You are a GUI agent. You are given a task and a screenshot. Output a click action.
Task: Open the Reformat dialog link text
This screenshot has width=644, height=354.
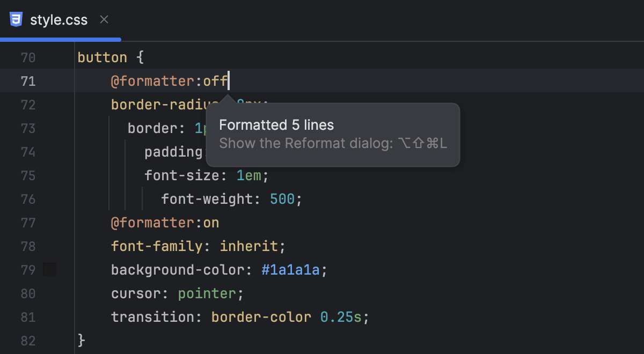click(x=333, y=143)
